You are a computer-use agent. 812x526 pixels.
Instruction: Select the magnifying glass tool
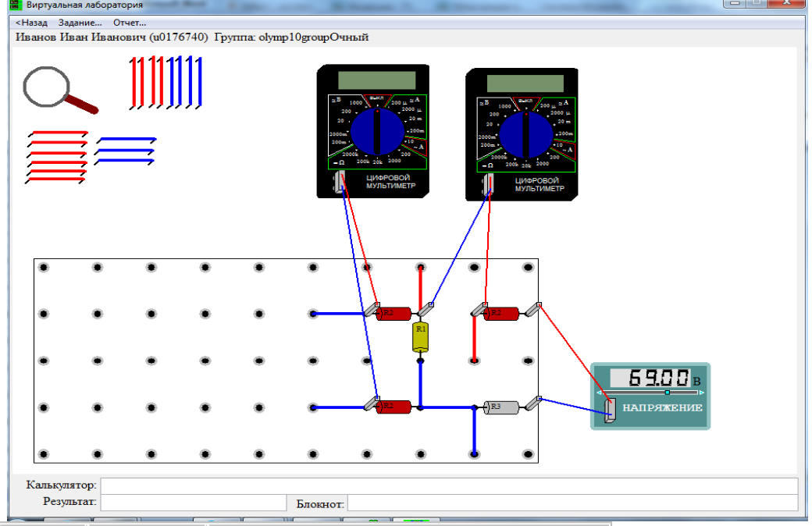click(60, 90)
